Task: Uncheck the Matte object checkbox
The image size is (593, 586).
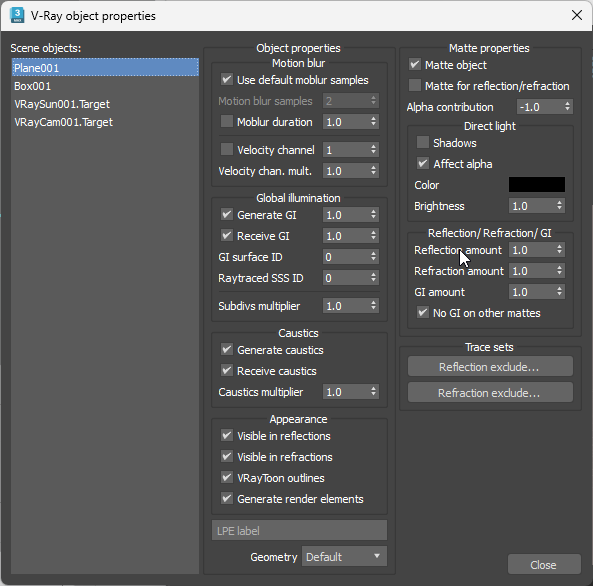Action: pyautogui.click(x=415, y=64)
